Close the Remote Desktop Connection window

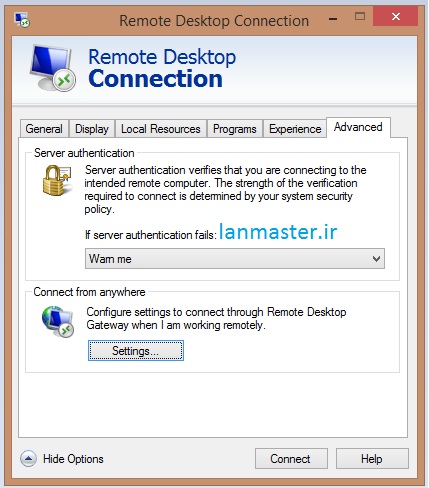(x=396, y=16)
